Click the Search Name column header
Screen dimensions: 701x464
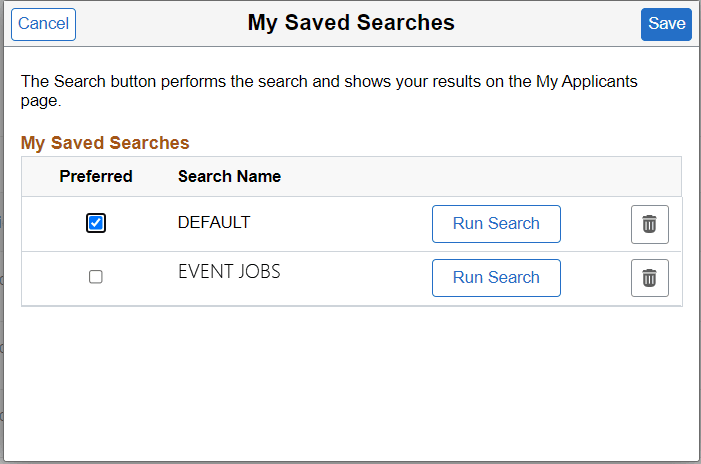tap(229, 176)
